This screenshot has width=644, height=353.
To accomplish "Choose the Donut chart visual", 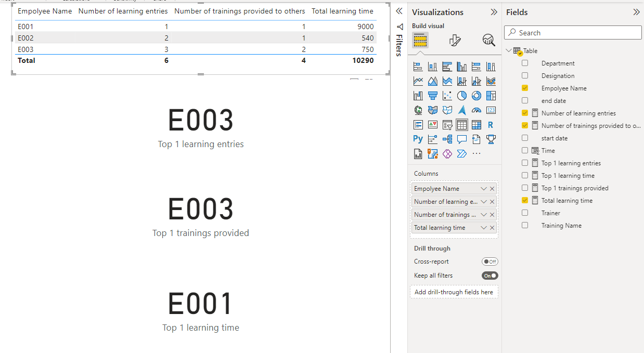I will tap(476, 96).
